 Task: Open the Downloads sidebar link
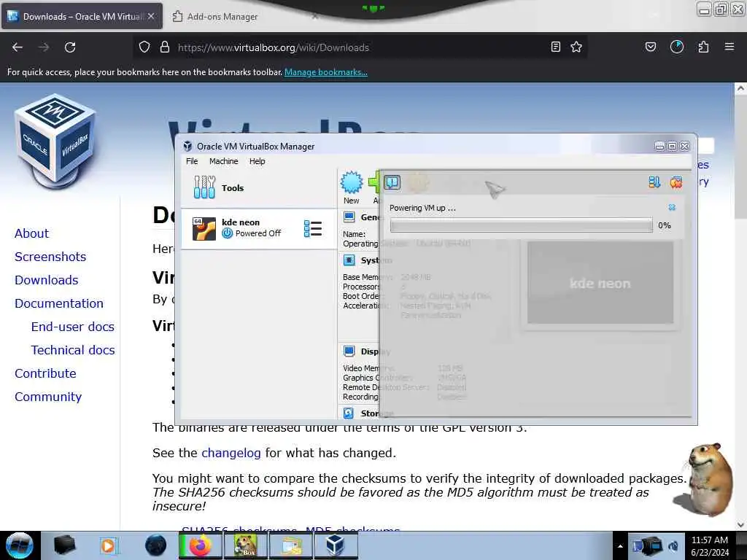46,280
